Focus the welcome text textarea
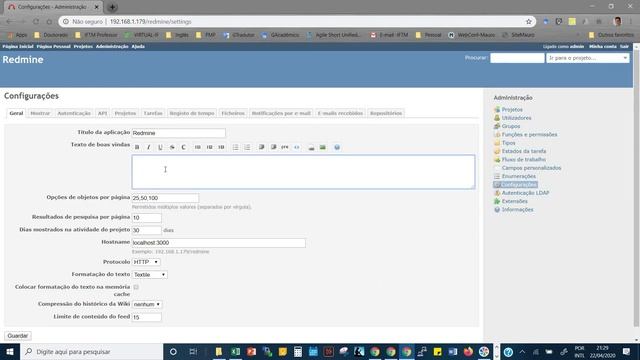The image size is (640, 360). point(303,172)
